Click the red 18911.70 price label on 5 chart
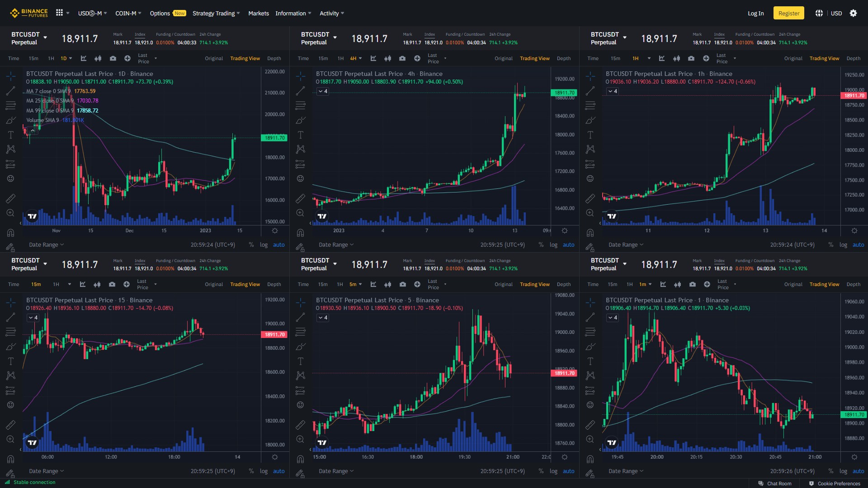 (564, 373)
